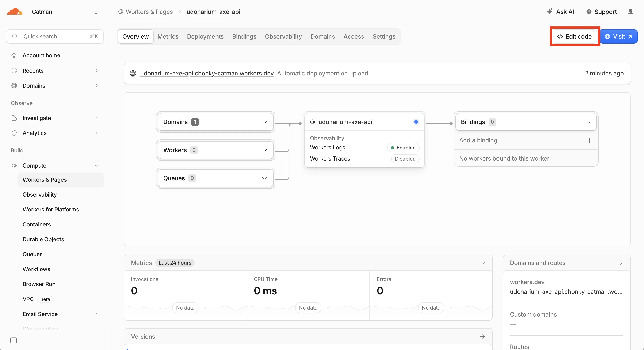
Task: Switch to the Settings tab
Action: click(384, 36)
